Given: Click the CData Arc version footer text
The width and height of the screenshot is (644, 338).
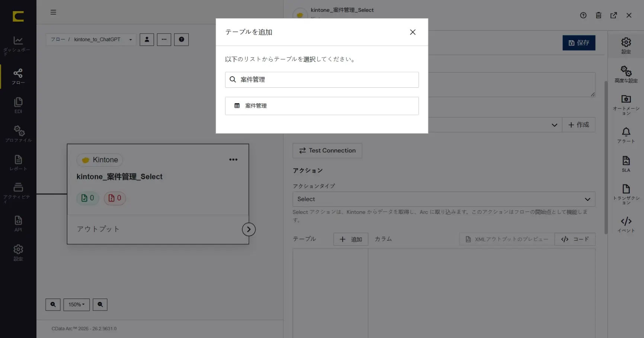Looking at the screenshot, I should 84,329.
